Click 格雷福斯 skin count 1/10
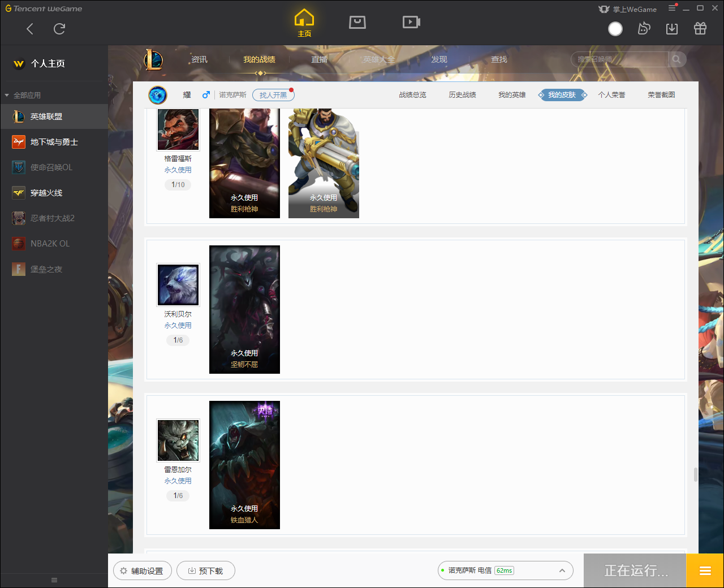The height and width of the screenshot is (588, 724). tap(178, 185)
